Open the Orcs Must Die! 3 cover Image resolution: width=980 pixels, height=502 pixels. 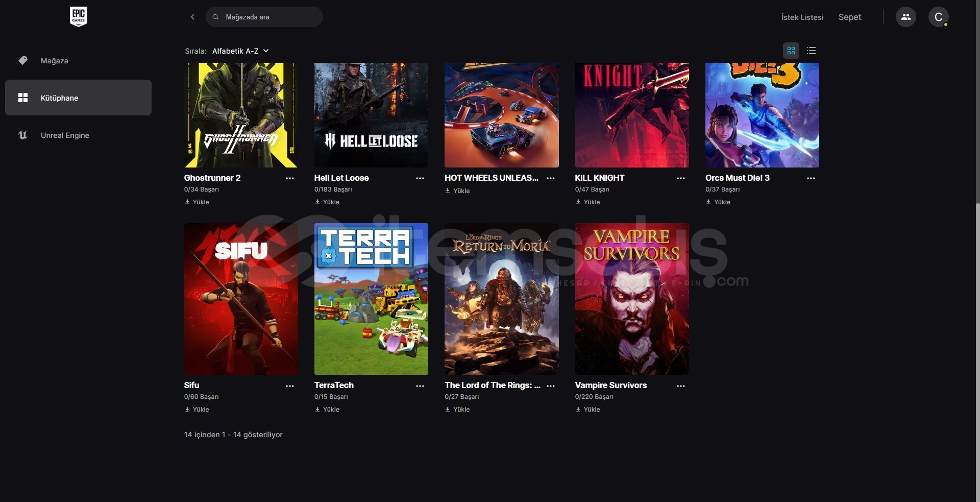(762, 115)
